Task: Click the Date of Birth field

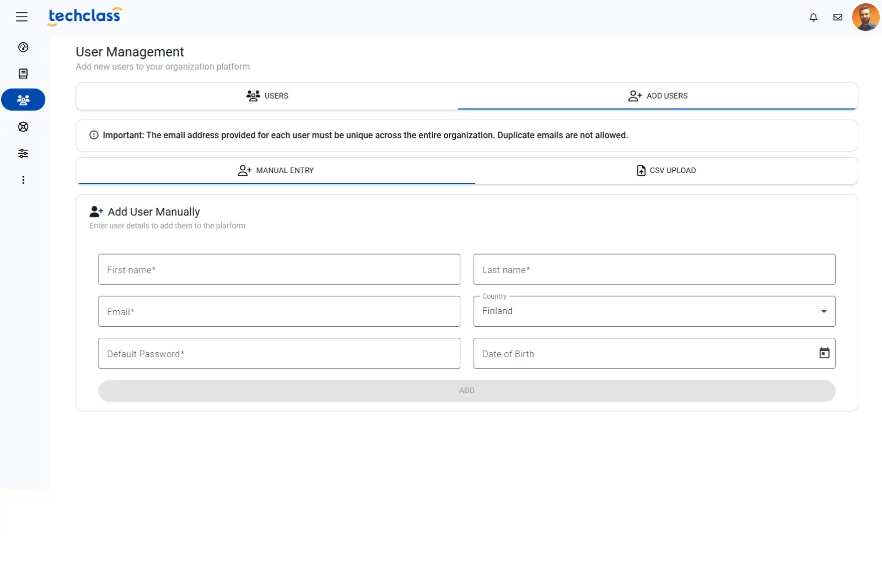Action: pos(654,353)
